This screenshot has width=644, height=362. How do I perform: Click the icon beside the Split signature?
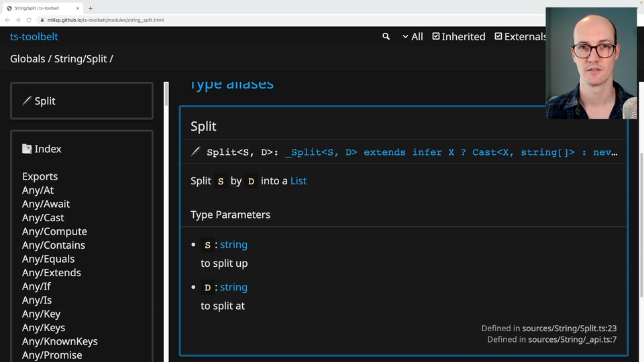point(196,152)
